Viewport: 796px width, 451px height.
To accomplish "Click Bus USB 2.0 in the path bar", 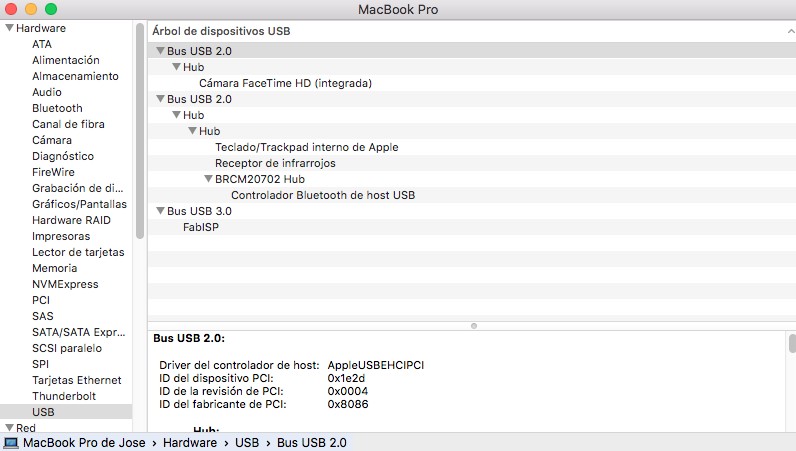I will click(312, 443).
